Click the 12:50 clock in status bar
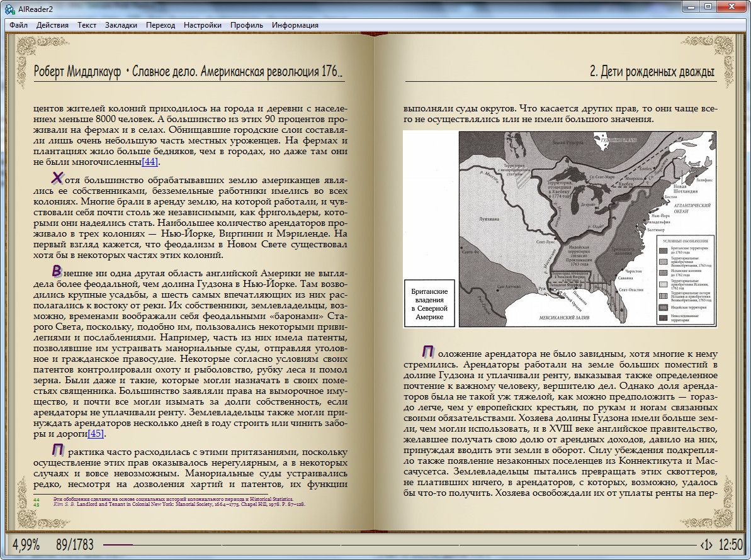Screen dimensions: 751x560 tap(730, 544)
